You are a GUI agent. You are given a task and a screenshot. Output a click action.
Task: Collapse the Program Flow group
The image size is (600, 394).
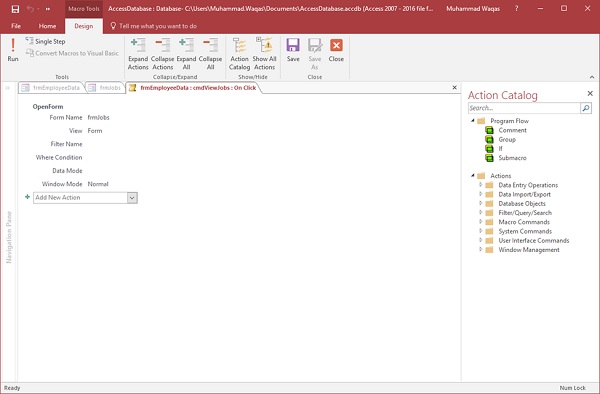click(x=473, y=120)
